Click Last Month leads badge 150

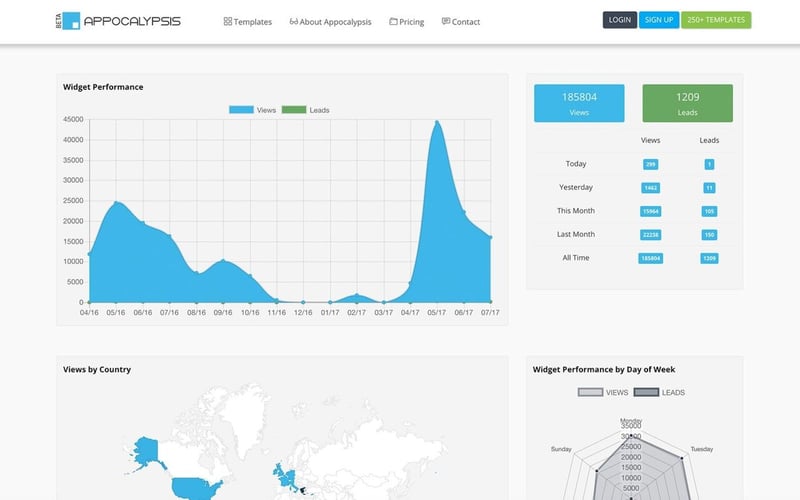(709, 235)
